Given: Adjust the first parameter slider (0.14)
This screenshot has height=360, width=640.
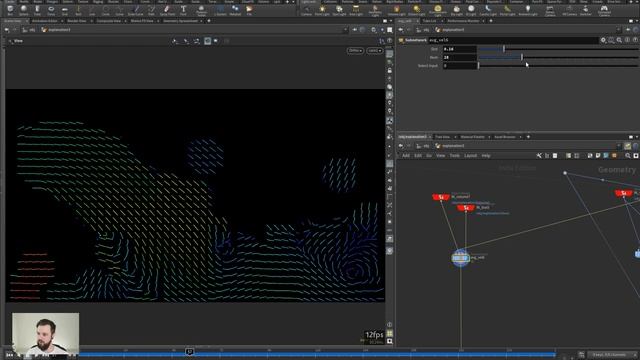Looking at the screenshot, I should pos(558,49).
